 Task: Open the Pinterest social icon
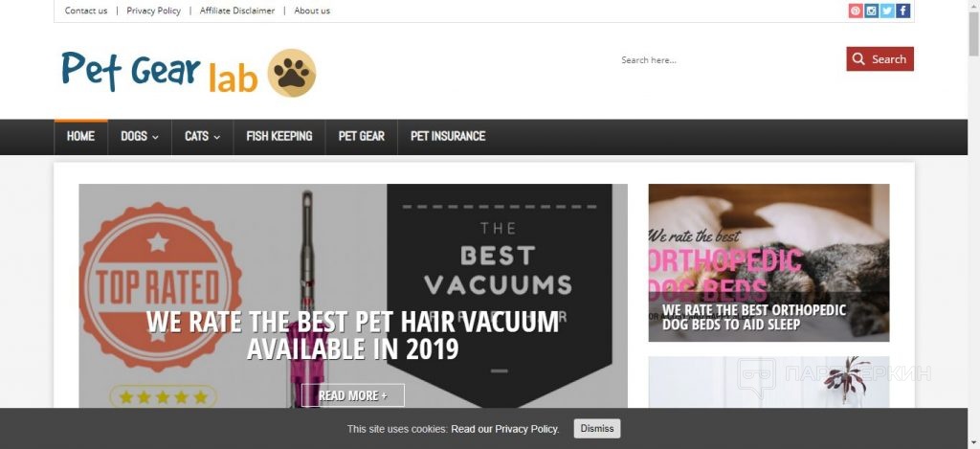[856, 11]
